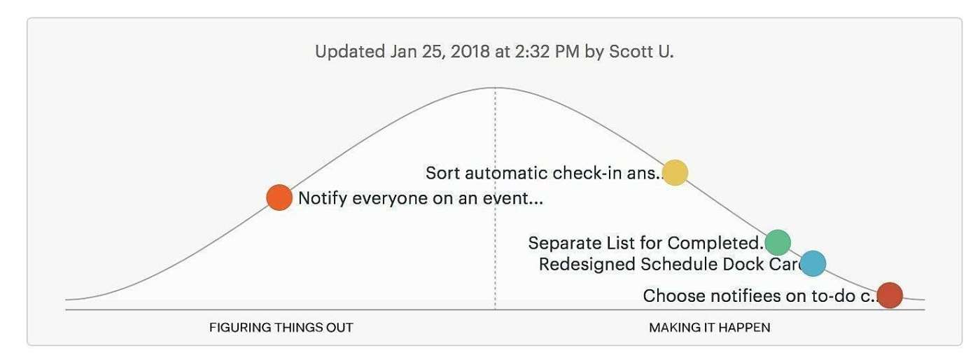Viewport: 980px width, 360px height.
Task: Open "Choose notifiees on to-do c..." label
Action: coord(759,296)
